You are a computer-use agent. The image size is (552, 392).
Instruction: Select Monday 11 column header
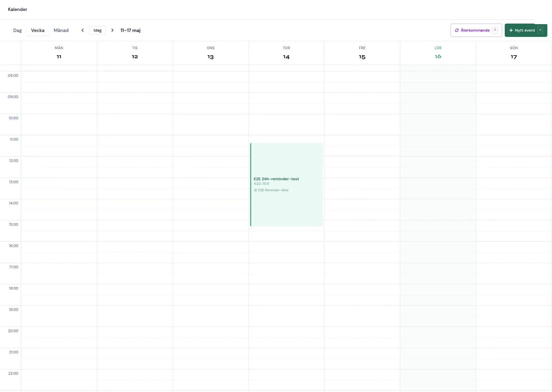pyautogui.click(x=59, y=53)
